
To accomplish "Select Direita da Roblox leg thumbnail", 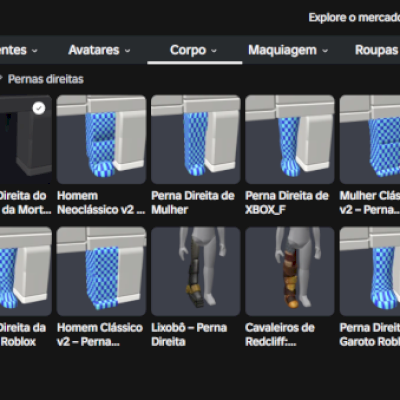I will (x=26, y=271).
